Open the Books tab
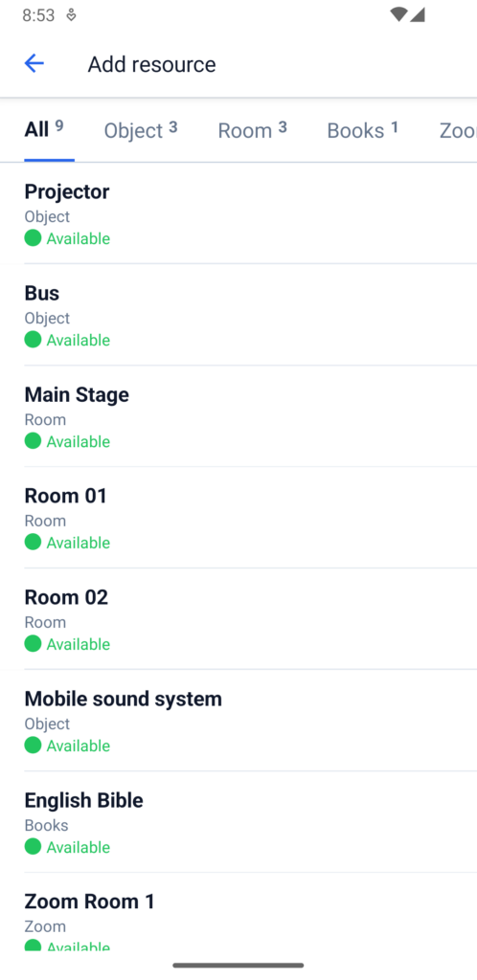477x980 pixels. coord(363,130)
